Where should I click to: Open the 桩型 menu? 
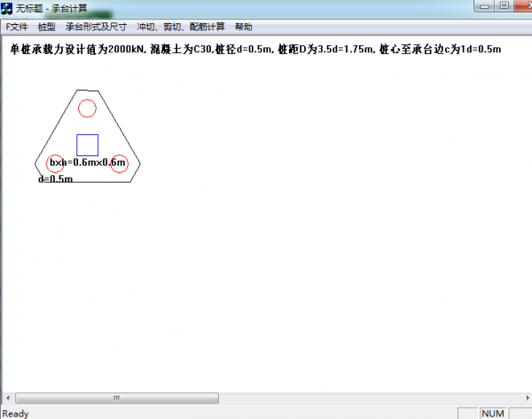pyautogui.click(x=46, y=27)
